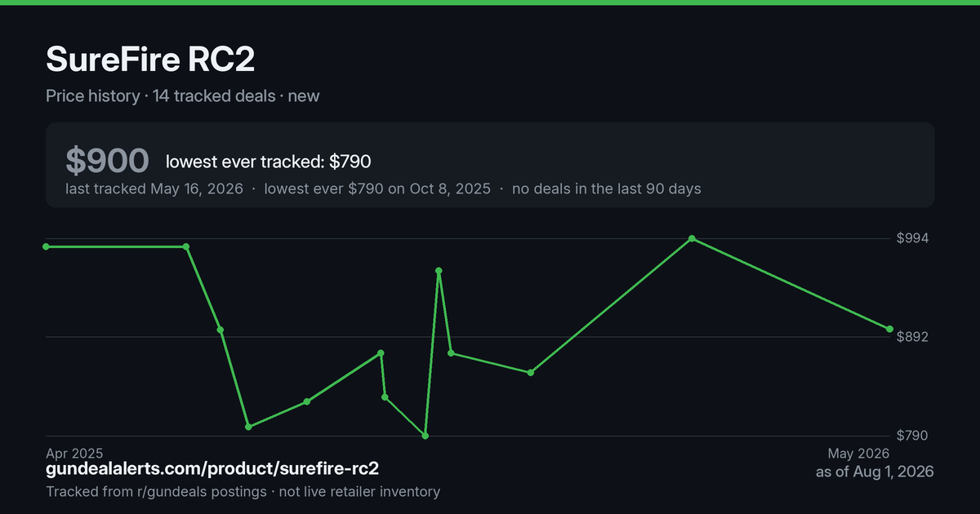
Task: Click the lowest $790 data point
Action: click(x=425, y=436)
